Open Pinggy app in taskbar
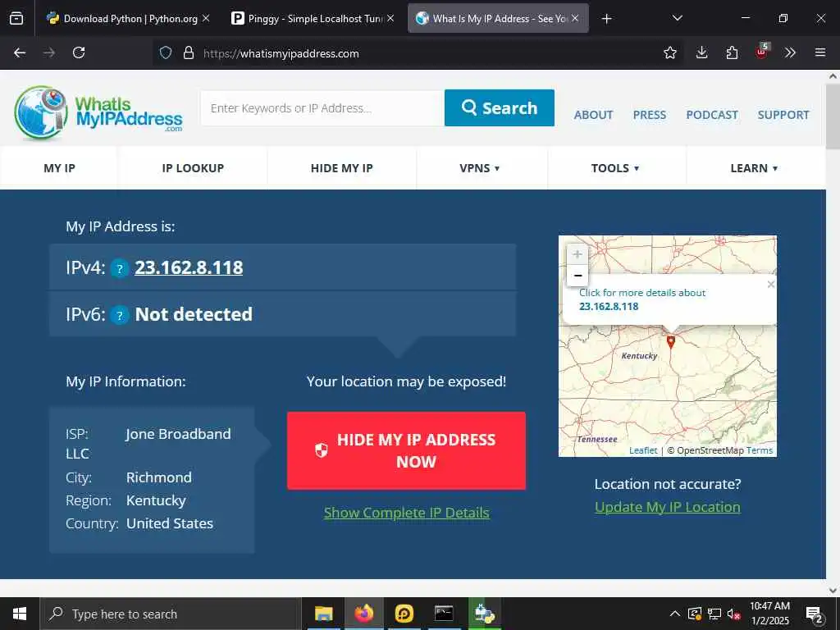The height and width of the screenshot is (630, 840). tap(404, 614)
